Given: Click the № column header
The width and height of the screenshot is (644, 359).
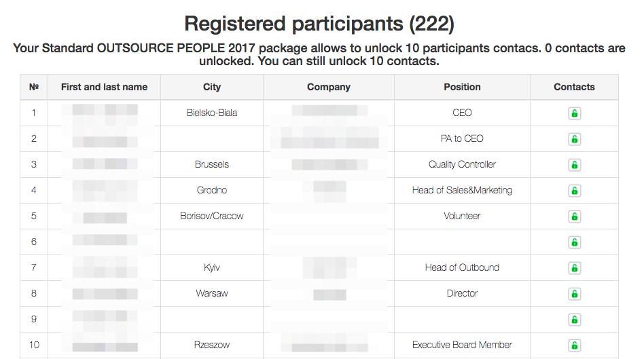Looking at the screenshot, I should tap(34, 87).
